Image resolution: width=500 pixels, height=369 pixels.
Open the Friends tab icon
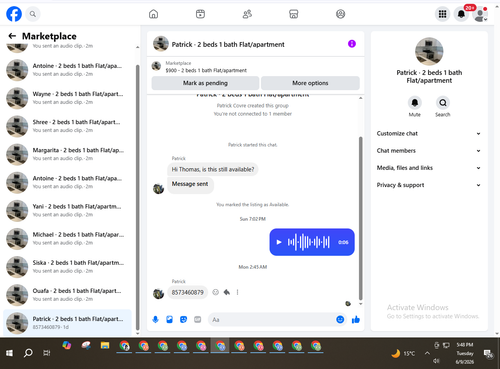click(247, 14)
